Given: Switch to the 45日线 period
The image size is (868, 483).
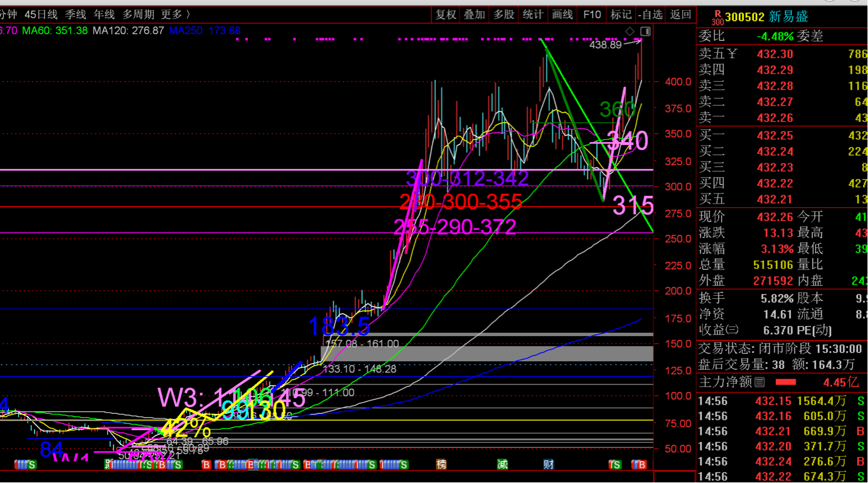Looking at the screenshot, I should (x=41, y=14).
